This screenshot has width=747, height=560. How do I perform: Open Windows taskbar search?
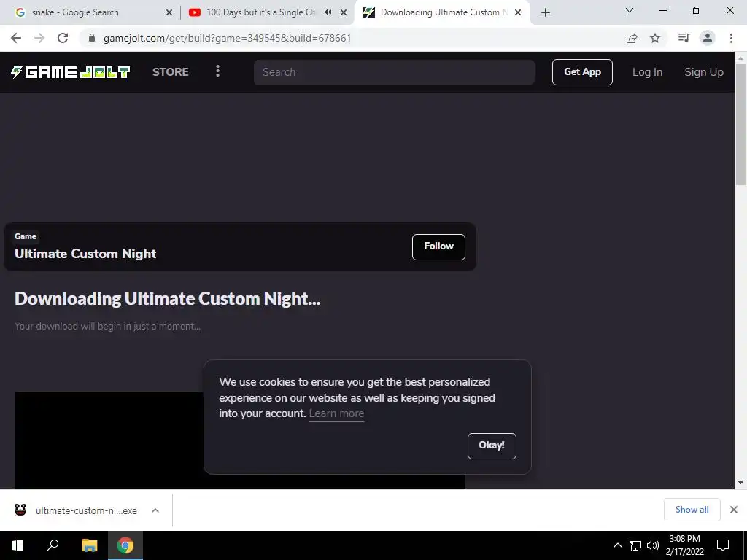pyautogui.click(x=53, y=545)
